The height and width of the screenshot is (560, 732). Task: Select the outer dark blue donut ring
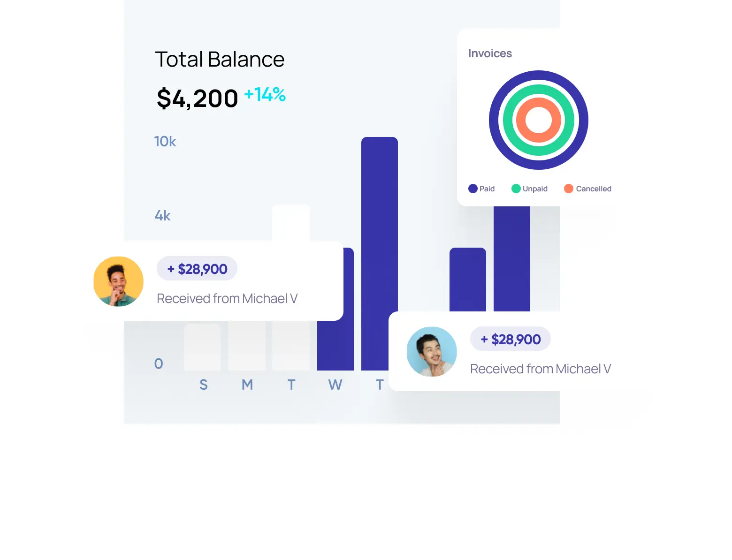pyautogui.click(x=539, y=75)
